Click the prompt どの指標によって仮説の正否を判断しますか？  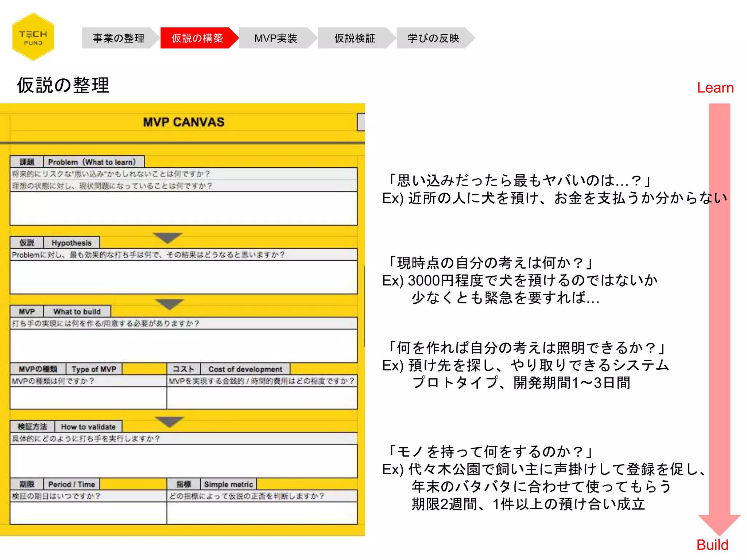pyautogui.click(x=247, y=496)
